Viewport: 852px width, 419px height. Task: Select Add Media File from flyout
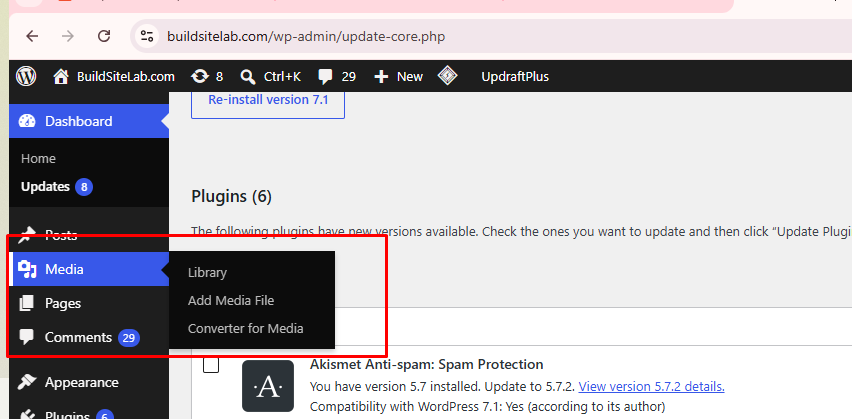coord(231,301)
